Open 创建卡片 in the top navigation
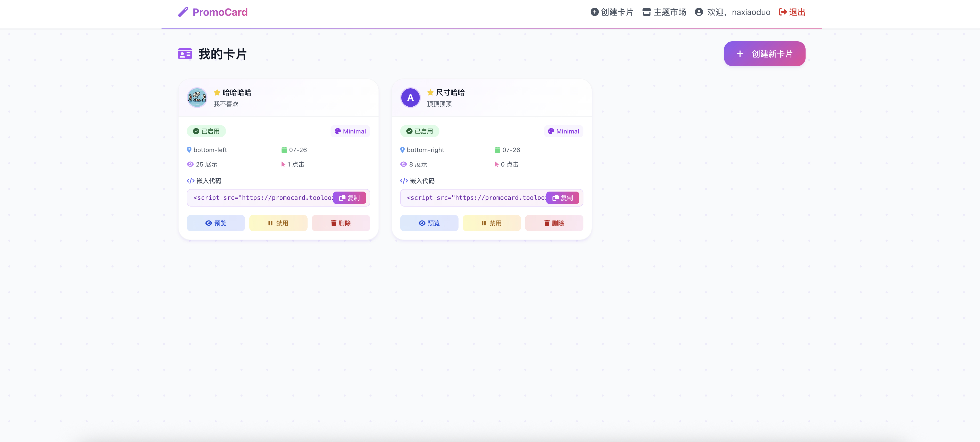The image size is (980, 442). pos(612,12)
